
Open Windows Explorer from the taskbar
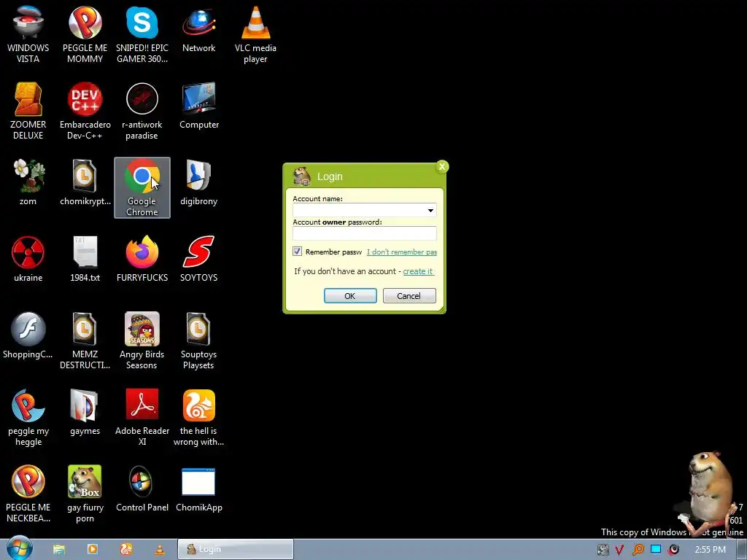[59, 550]
